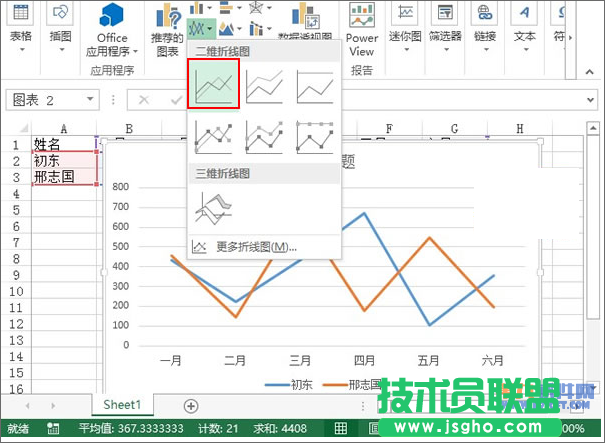Expand the column chart dropdown arrow
Image resolution: width=605 pixels, height=443 pixels.
tap(210, 7)
